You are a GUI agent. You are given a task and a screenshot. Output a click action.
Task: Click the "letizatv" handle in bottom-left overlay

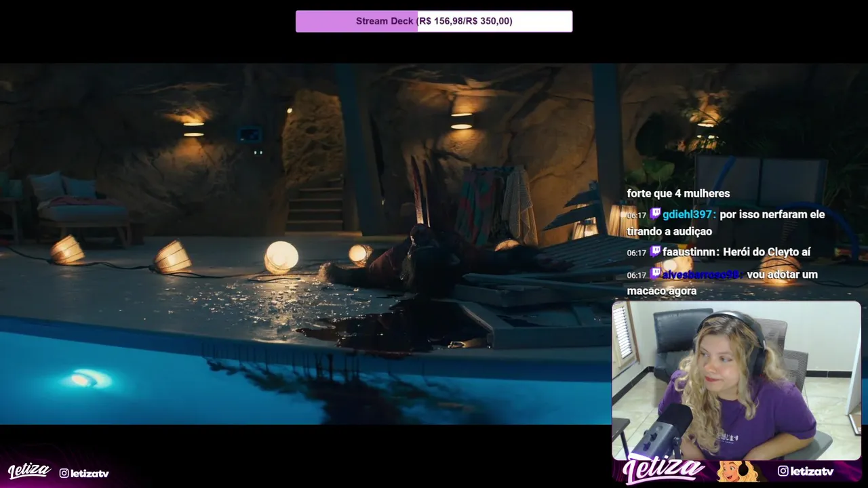tap(90, 474)
